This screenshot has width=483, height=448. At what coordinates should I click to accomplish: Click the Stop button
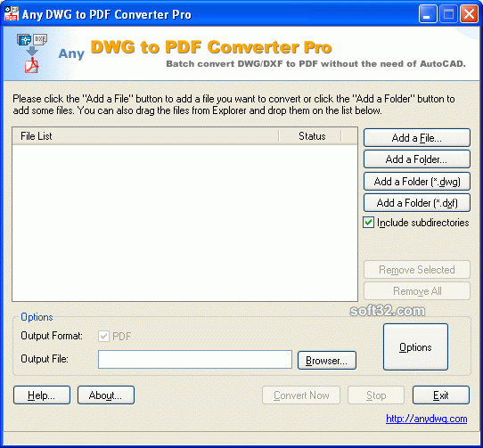(376, 395)
